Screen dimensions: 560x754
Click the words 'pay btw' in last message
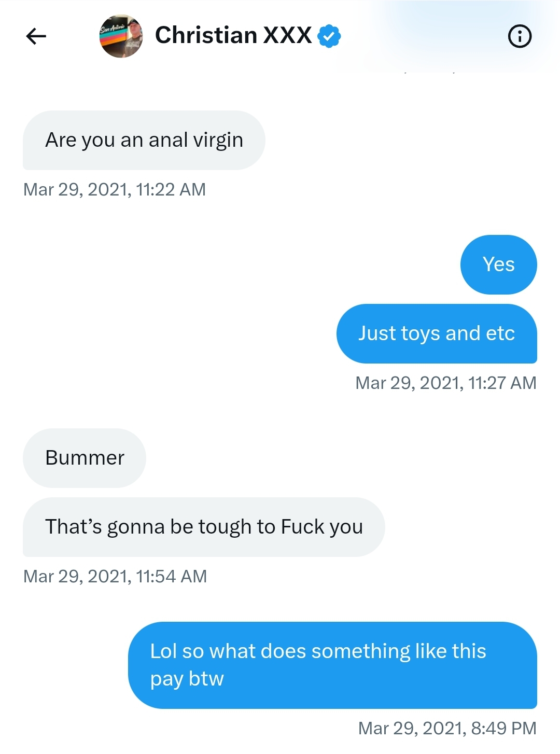[x=187, y=679]
